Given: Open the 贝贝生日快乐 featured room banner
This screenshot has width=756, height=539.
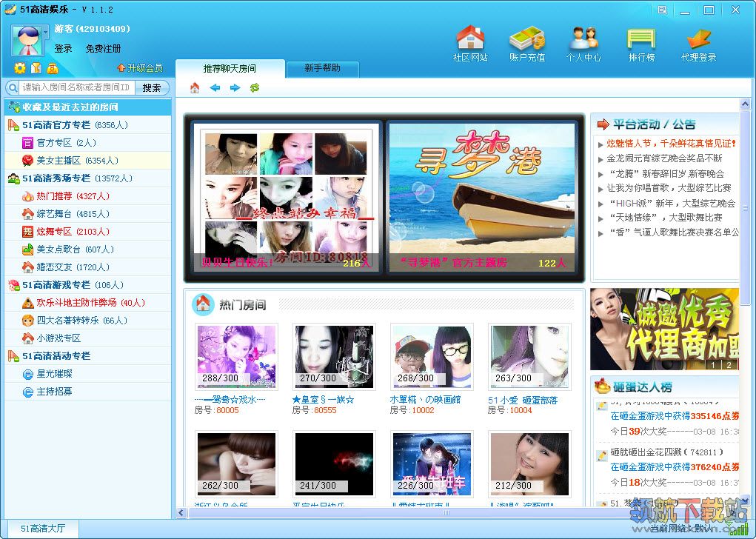Looking at the screenshot, I should click(287, 198).
